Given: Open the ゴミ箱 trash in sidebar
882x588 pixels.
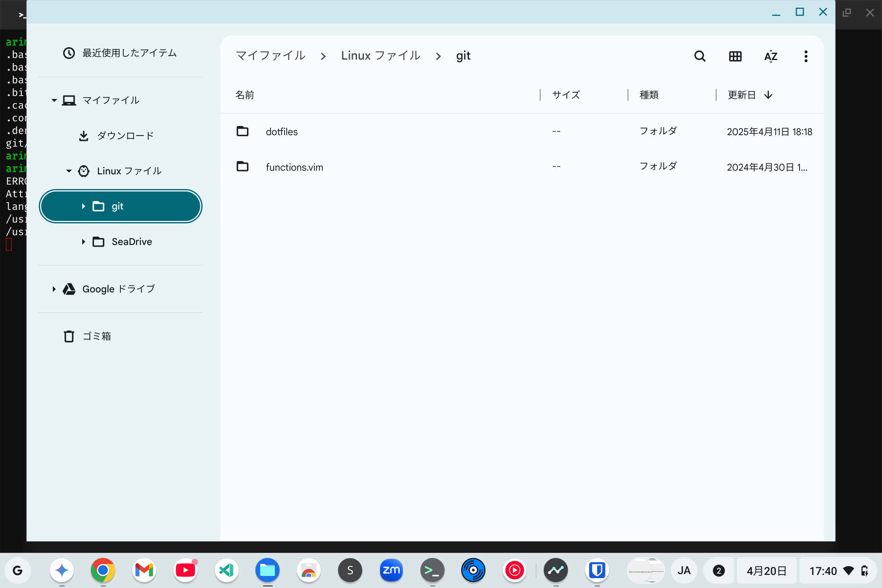Looking at the screenshot, I should coord(120,336).
